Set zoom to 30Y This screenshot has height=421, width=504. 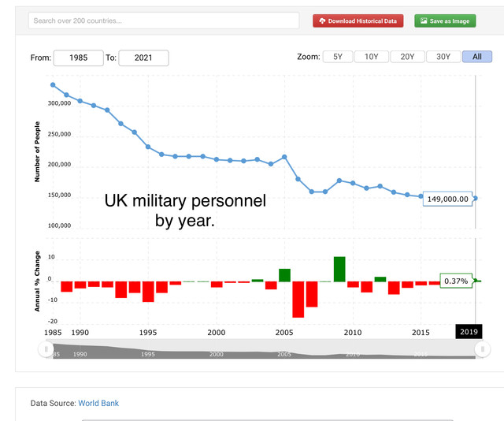coord(443,57)
